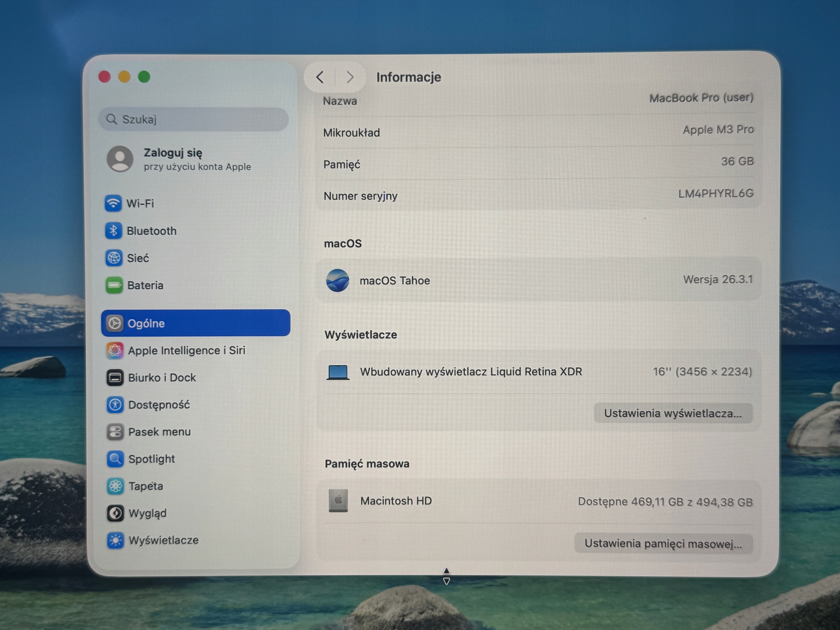
Task: Open Sieć label in sidebar
Action: pyautogui.click(x=138, y=258)
